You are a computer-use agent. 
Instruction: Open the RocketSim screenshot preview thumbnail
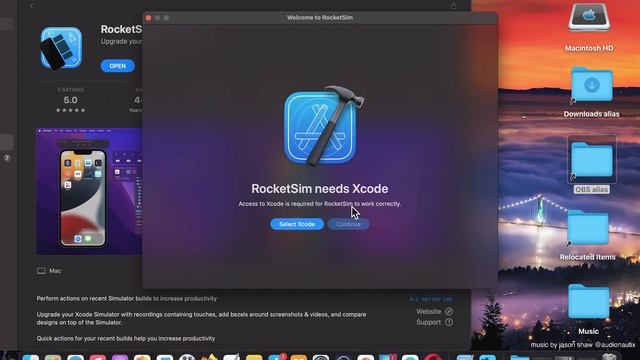click(x=89, y=191)
